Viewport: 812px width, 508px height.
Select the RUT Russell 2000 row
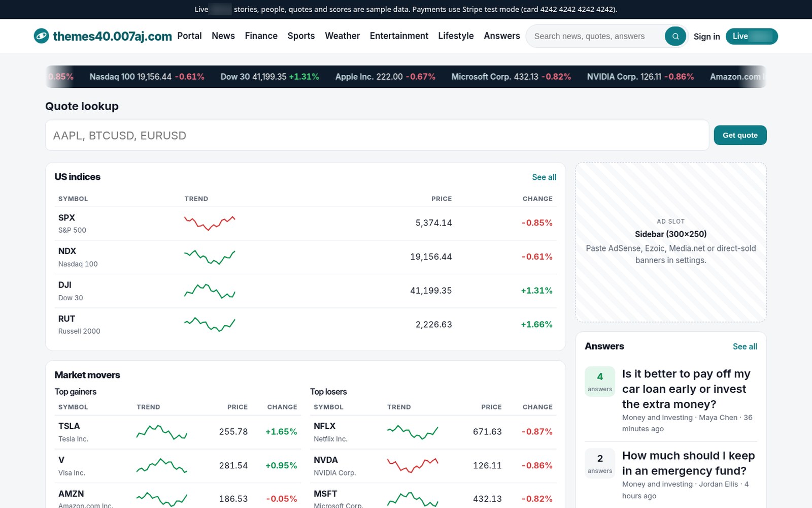306,324
